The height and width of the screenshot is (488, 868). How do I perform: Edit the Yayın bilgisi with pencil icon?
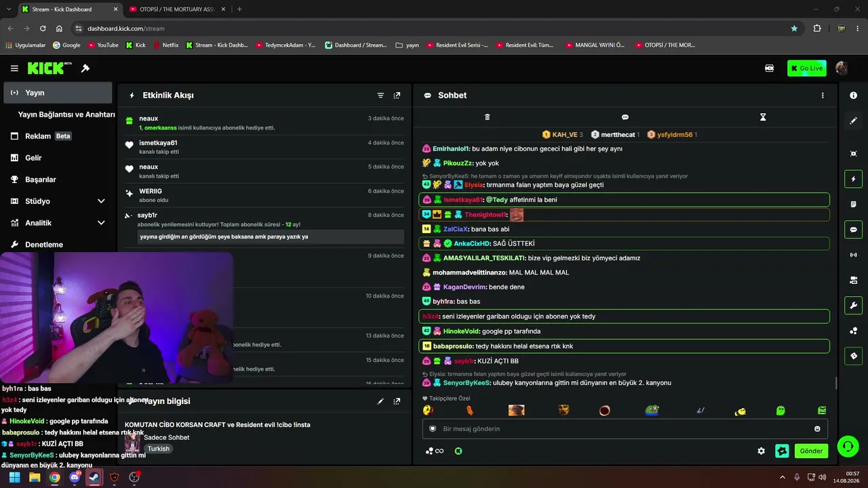[380, 401]
